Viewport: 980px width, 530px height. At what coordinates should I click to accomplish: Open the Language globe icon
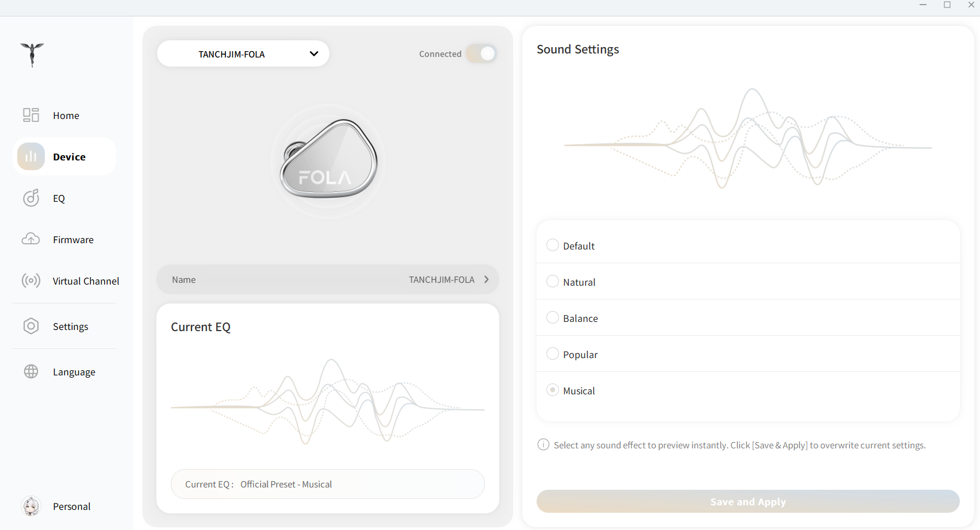pos(30,371)
